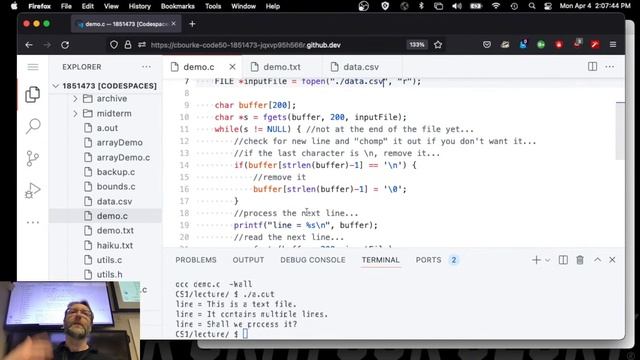Collapse the 1851473 [CODESPACES] root
Viewport: 640px width, 360px height.
[x=56, y=86]
